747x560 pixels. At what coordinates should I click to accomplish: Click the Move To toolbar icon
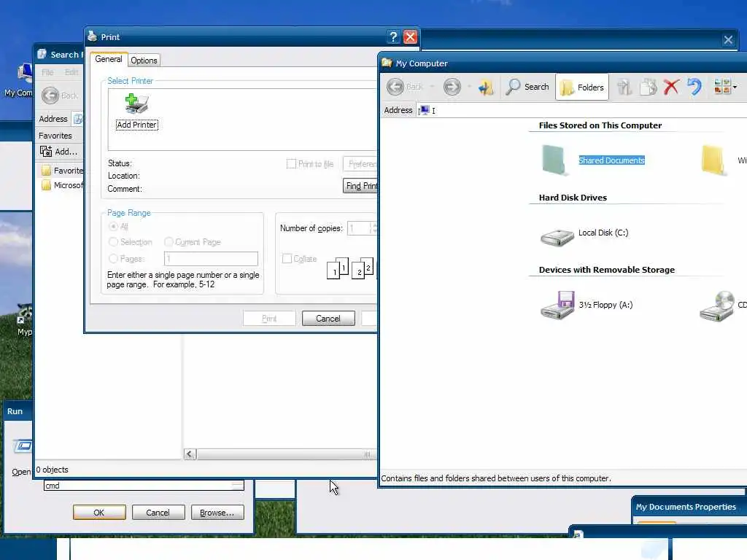click(x=624, y=87)
